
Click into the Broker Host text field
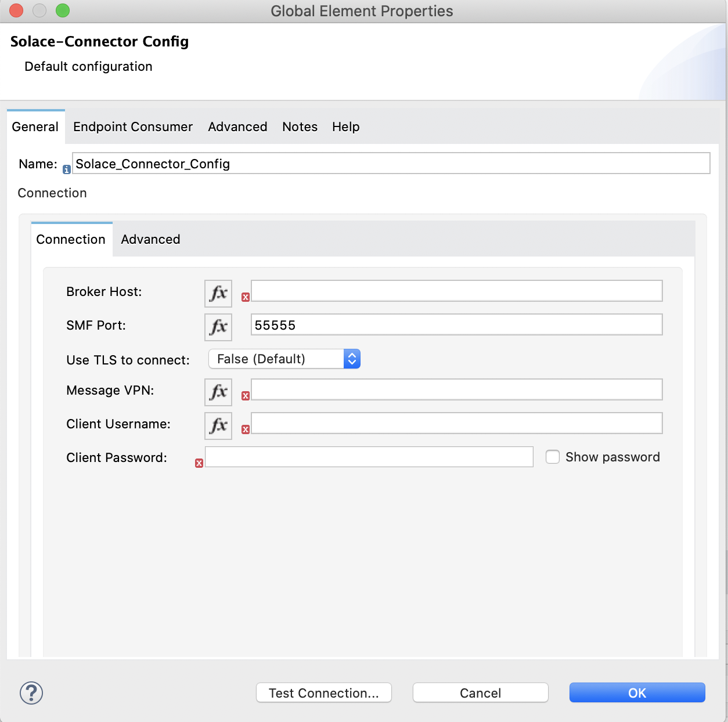click(x=456, y=291)
